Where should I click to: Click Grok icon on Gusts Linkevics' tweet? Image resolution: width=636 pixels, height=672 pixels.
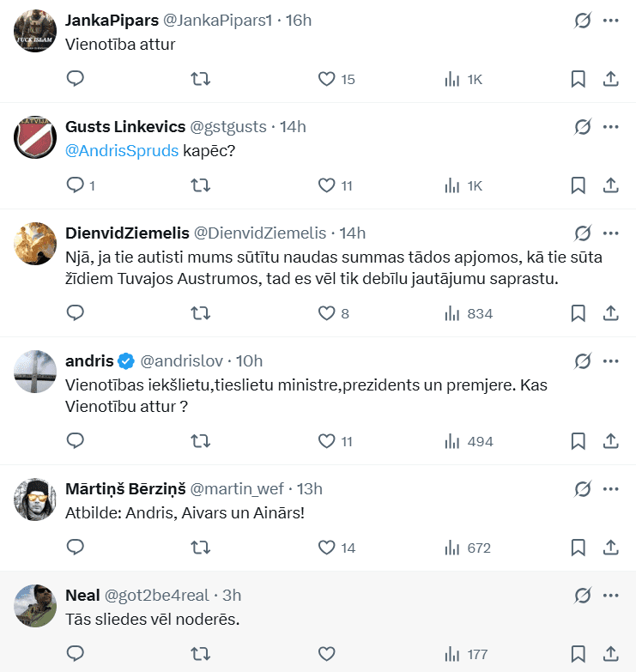(583, 126)
